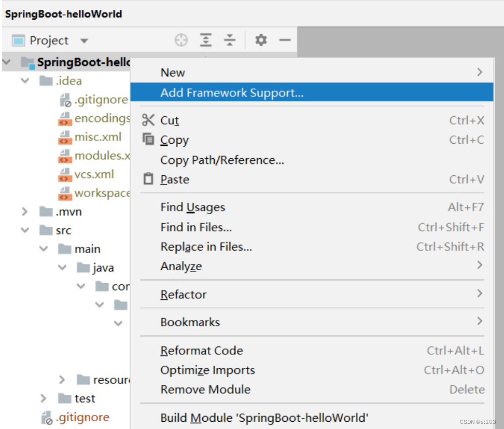
Task: Open the Bookmarks submenu entry
Action: pyautogui.click(x=312, y=322)
